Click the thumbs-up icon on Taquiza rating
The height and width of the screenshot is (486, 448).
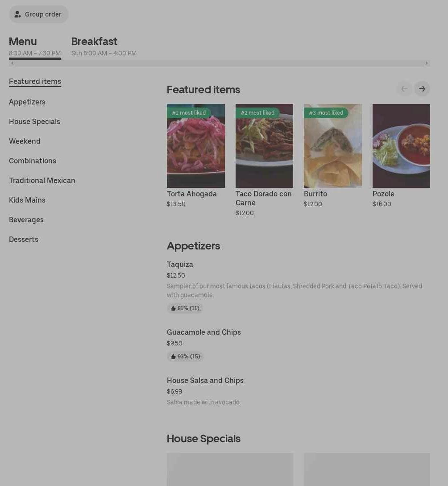[x=173, y=308]
